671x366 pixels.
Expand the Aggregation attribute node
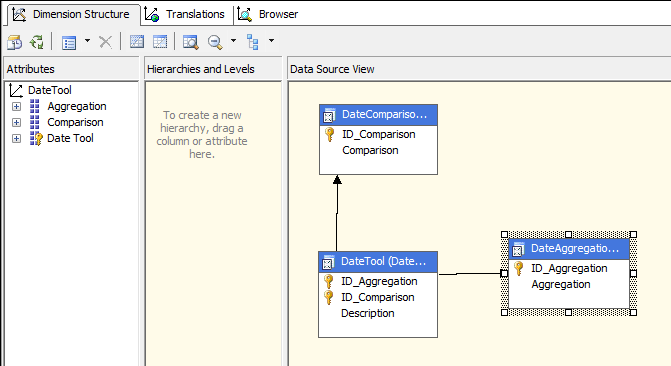pyautogui.click(x=16, y=106)
